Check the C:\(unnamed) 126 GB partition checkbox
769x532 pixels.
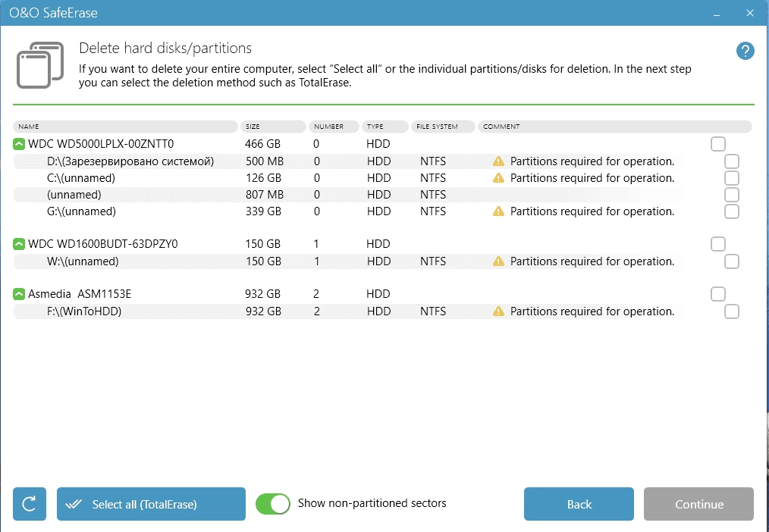[x=732, y=178]
